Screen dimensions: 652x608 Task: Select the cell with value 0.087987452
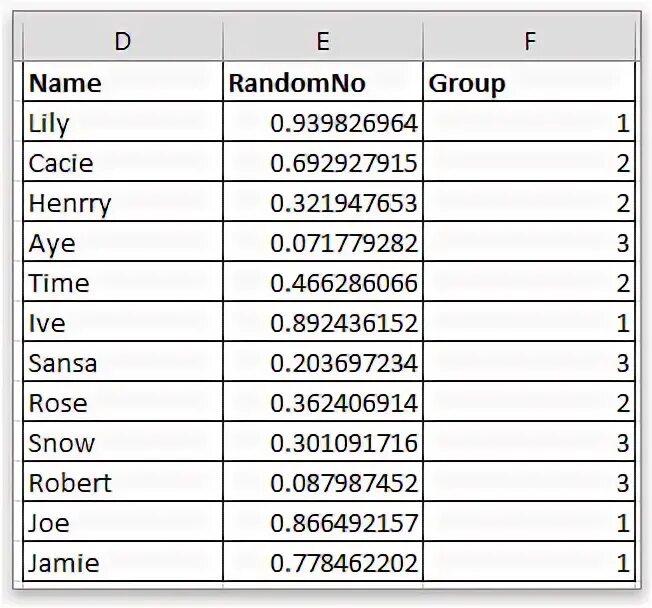click(x=322, y=483)
